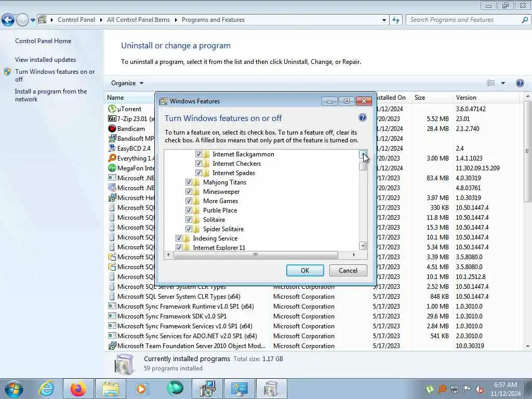Open the Windows Features help icon
Viewport: 532px width, 399px height.
pyautogui.click(x=362, y=117)
